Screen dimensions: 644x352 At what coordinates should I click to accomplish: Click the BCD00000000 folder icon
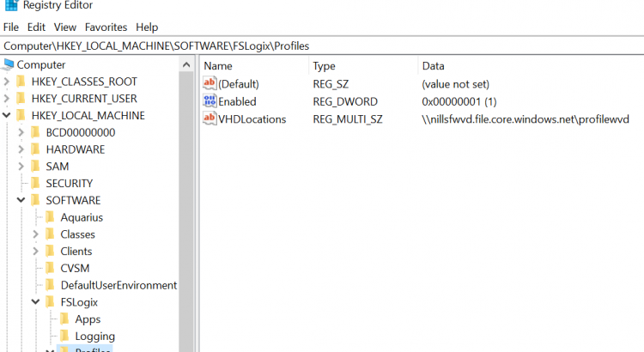pos(36,132)
